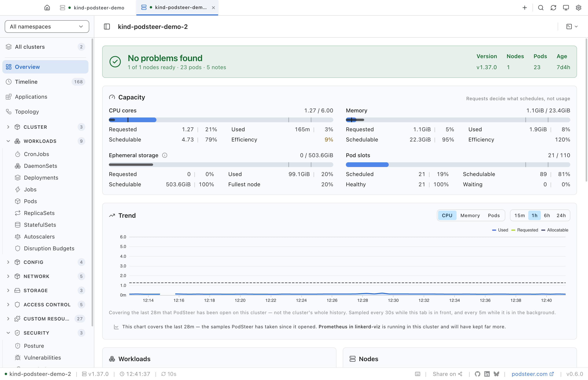The width and height of the screenshot is (588, 380).
Task: Expand the CONFIG section
Action: coord(45,262)
